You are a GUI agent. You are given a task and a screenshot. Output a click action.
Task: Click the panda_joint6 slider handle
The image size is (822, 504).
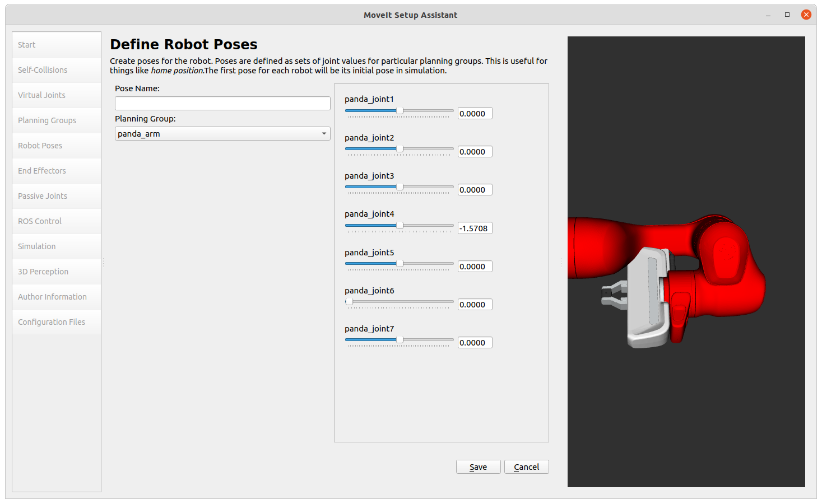349,302
